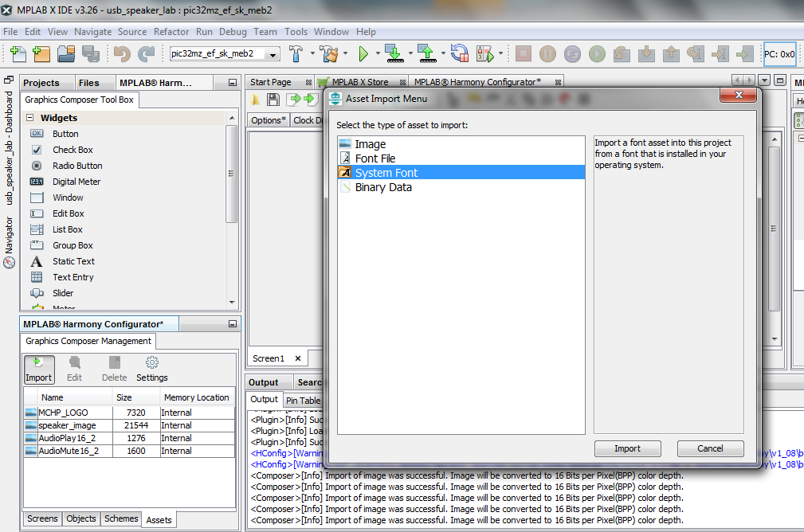Screen dimensions: 804x532
Task: Cancel the Asset Import Menu dialog
Action: tap(710, 448)
